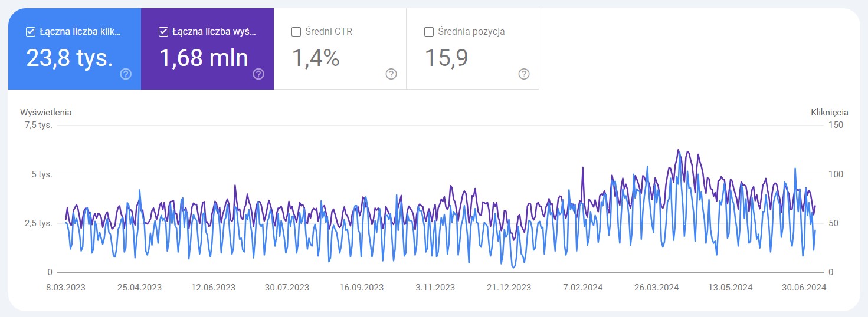Select the 1,4% CTR value
Screen dimensions: 868x317
316,58
